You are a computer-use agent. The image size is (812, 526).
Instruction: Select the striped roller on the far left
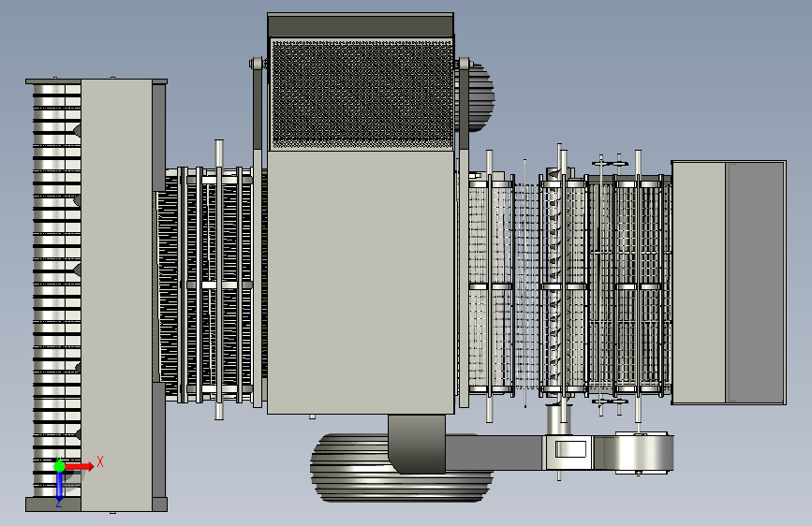[57, 290]
